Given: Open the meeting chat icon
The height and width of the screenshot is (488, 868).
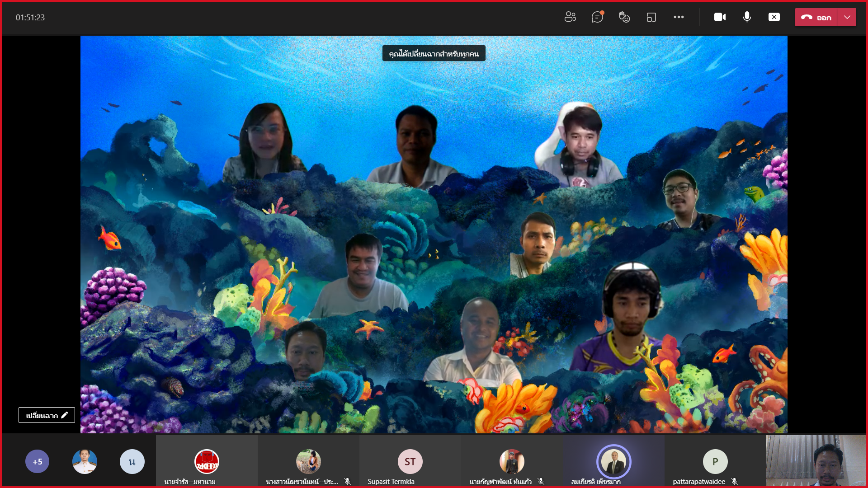Looking at the screenshot, I should [x=597, y=17].
